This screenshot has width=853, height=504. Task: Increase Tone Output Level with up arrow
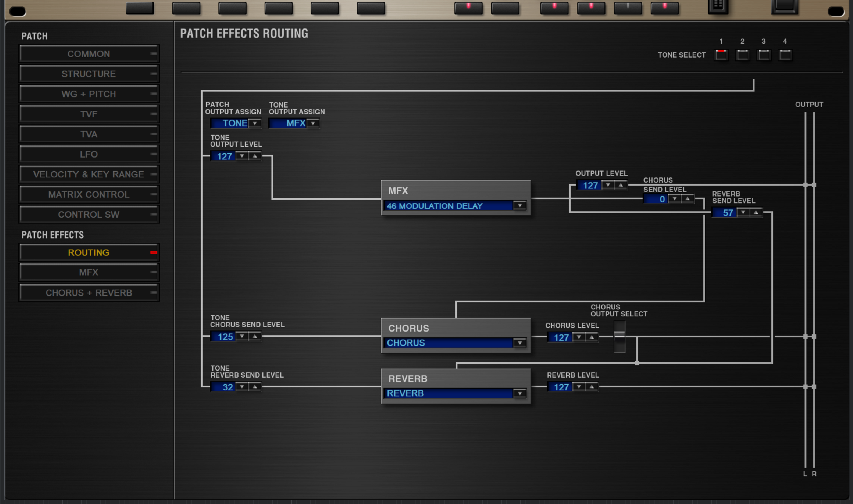[255, 156]
